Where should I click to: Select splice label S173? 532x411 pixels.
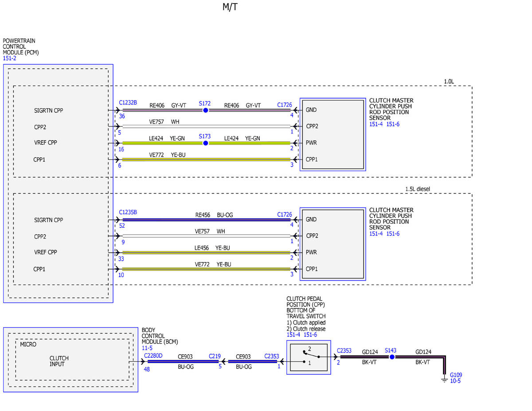(x=205, y=136)
